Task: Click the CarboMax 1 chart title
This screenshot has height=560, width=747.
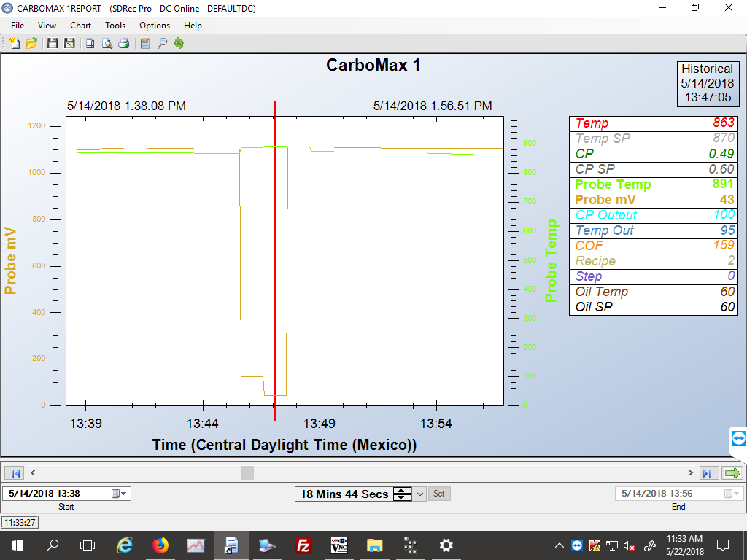Action: 373,65
